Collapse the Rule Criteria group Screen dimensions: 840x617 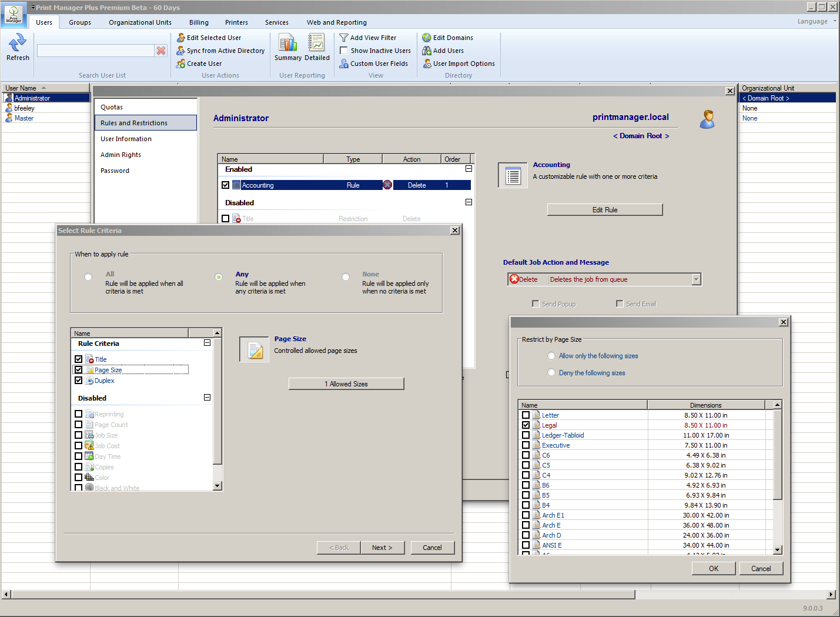(207, 343)
